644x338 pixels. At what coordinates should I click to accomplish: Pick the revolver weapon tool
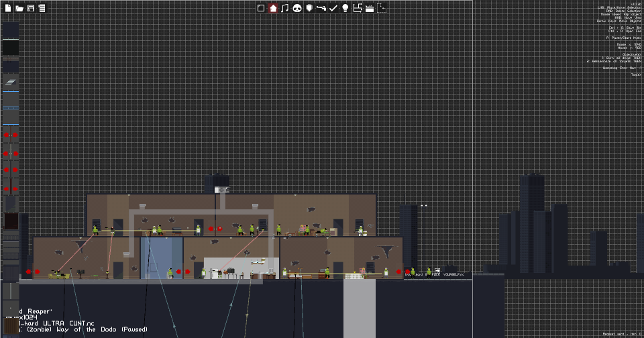click(321, 8)
